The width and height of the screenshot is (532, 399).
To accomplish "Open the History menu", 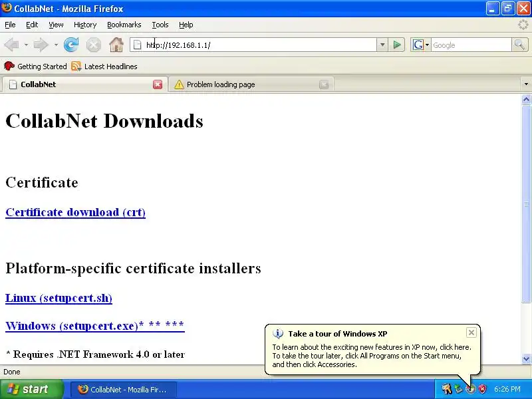I will tap(85, 25).
